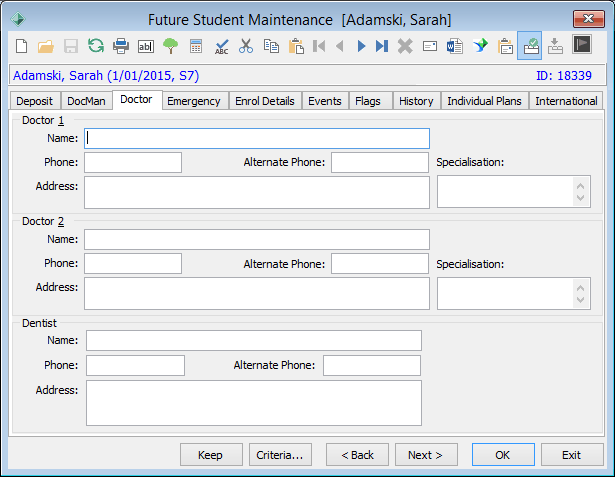Switch to the Deposit tab
This screenshot has width=615, height=477.
34,101
